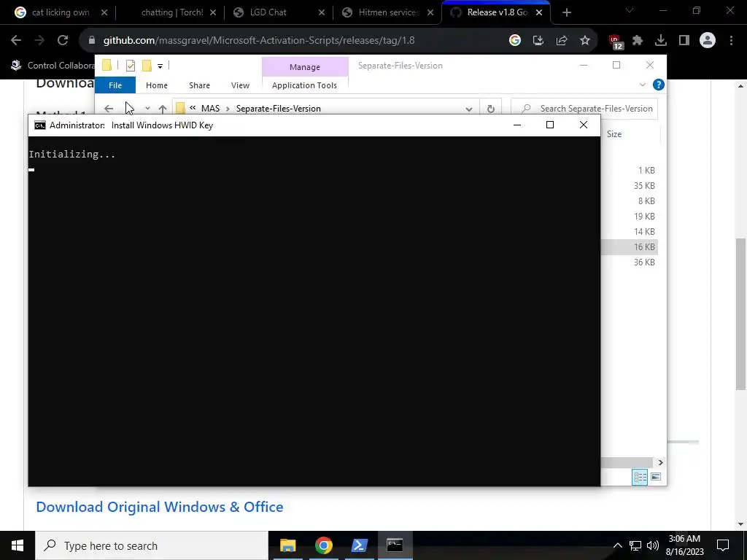
Task: Click the Google icon in address bar
Action: [514, 41]
